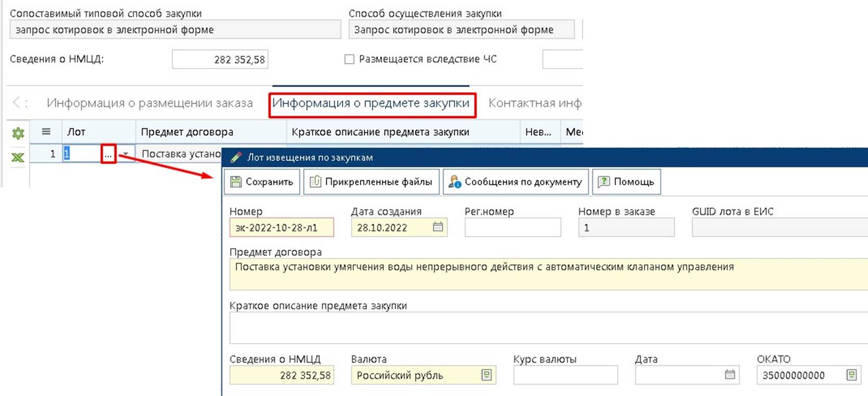Click the Краткое описание предмета закупки text area
This screenshot has height=396, width=868.
click(549, 328)
